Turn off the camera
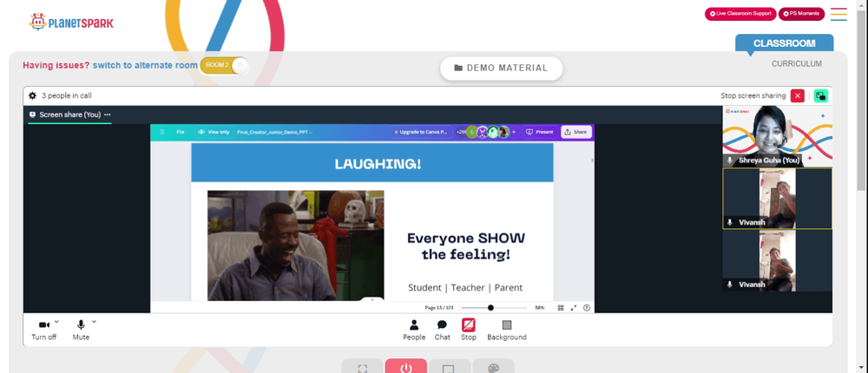The height and width of the screenshot is (373, 868). pyautogui.click(x=43, y=330)
